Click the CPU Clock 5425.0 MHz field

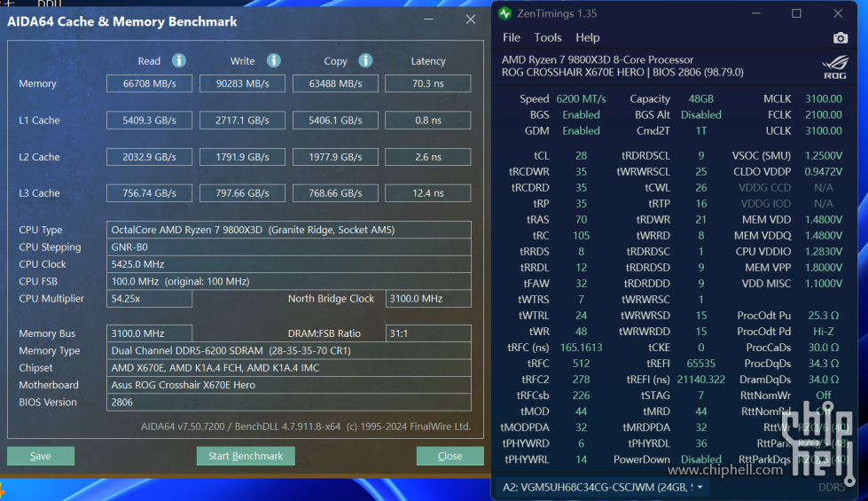[x=289, y=264]
